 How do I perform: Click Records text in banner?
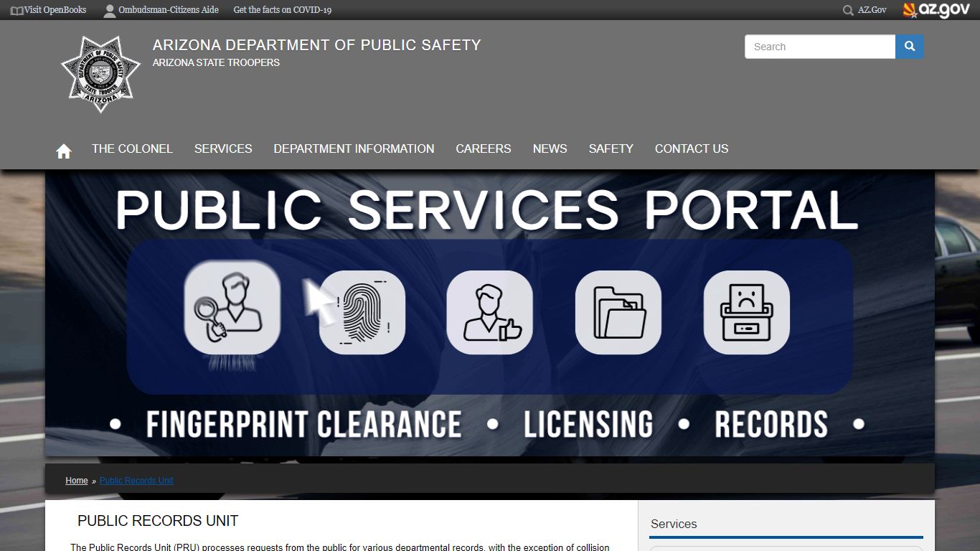pos(771,425)
